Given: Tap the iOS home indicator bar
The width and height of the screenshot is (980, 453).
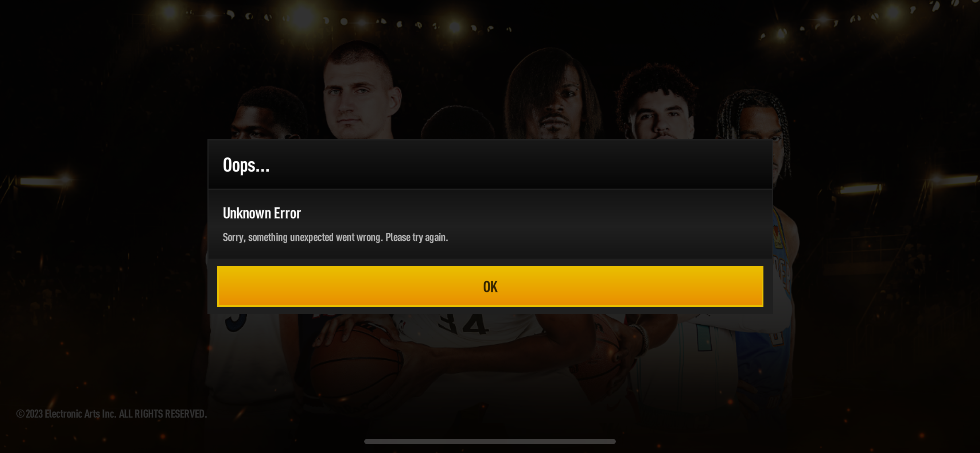Looking at the screenshot, I should (490, 441).
